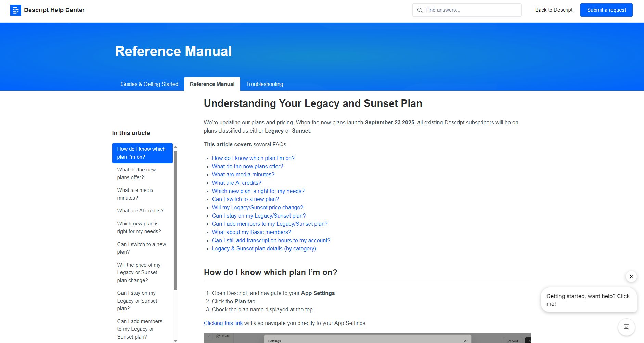
Task: Click the Descript logo icon
Action: (16, 10)
